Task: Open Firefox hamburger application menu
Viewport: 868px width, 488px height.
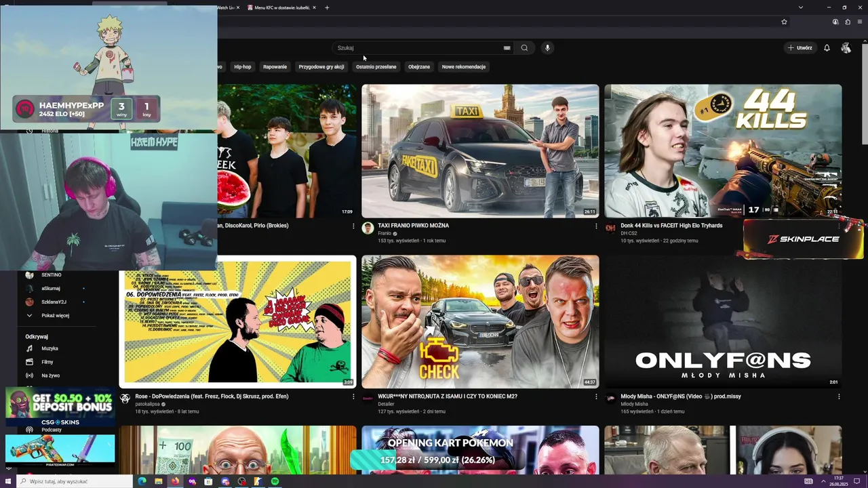Action: [860, 22]
